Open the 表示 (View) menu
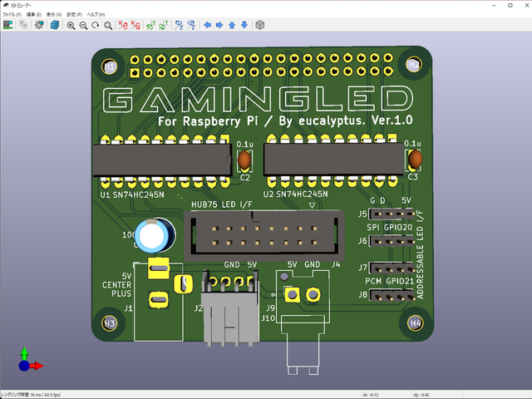Viewport: 532px width, 399px height. click(x=52, y=15)
